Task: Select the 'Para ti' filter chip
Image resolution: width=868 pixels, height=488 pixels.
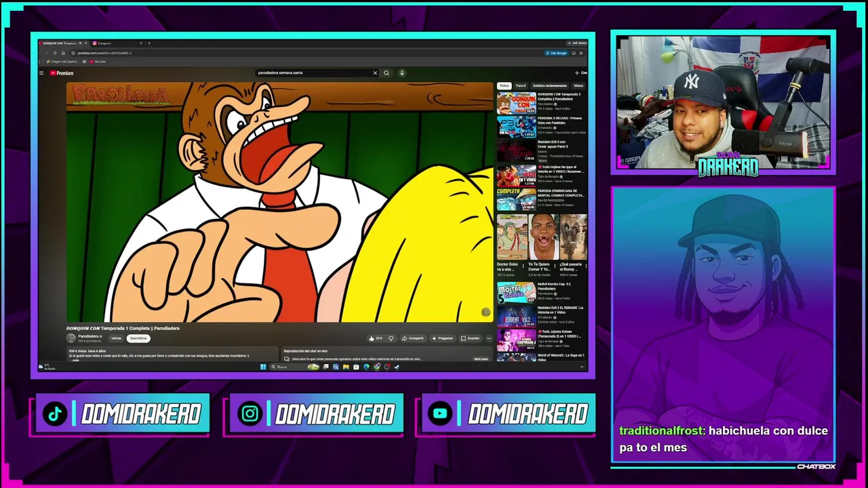Action: [x=521, y=86]
